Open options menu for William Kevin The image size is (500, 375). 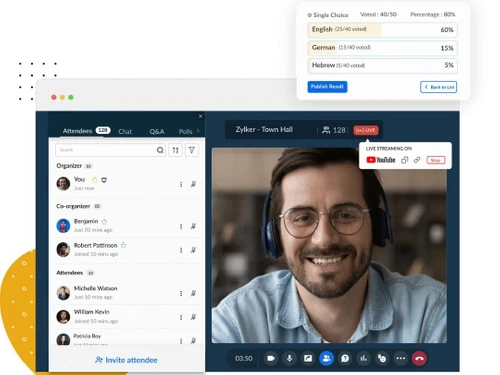(x=181, y=317)
